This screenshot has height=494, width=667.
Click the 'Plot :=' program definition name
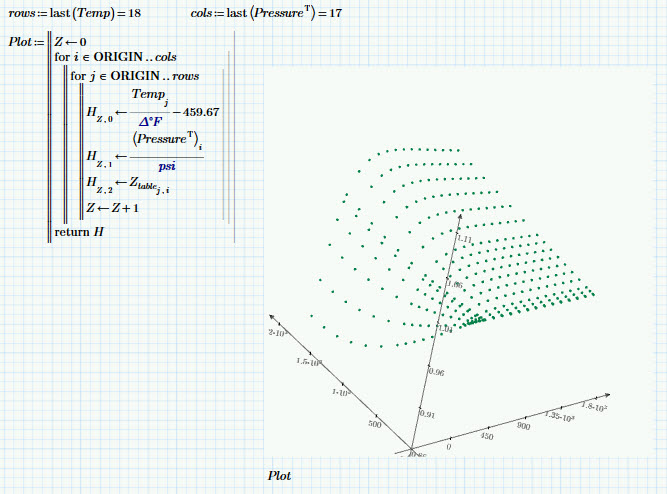click(26, 42)
